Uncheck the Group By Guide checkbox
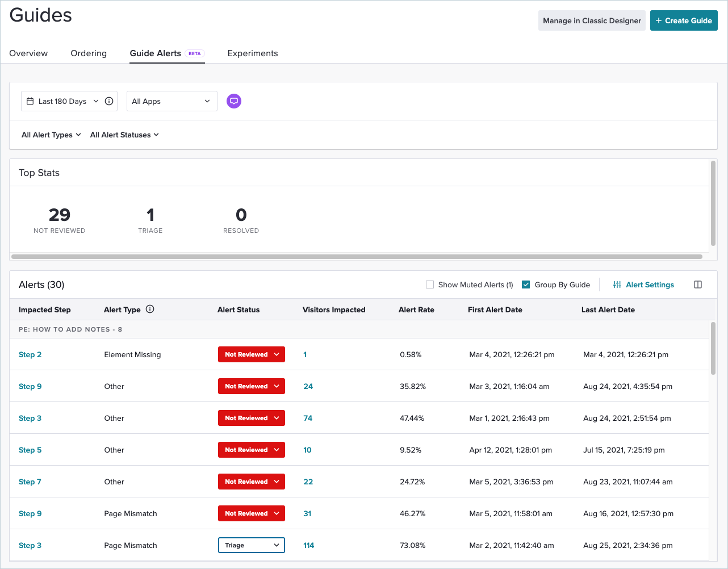Viewport: 728px width, 569px height. [x=526, y=284]
